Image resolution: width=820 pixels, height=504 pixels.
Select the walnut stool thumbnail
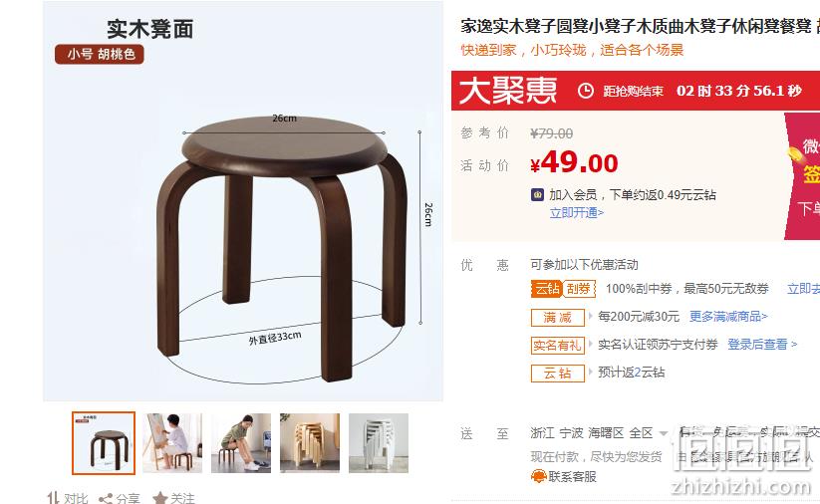click(104, 443)
